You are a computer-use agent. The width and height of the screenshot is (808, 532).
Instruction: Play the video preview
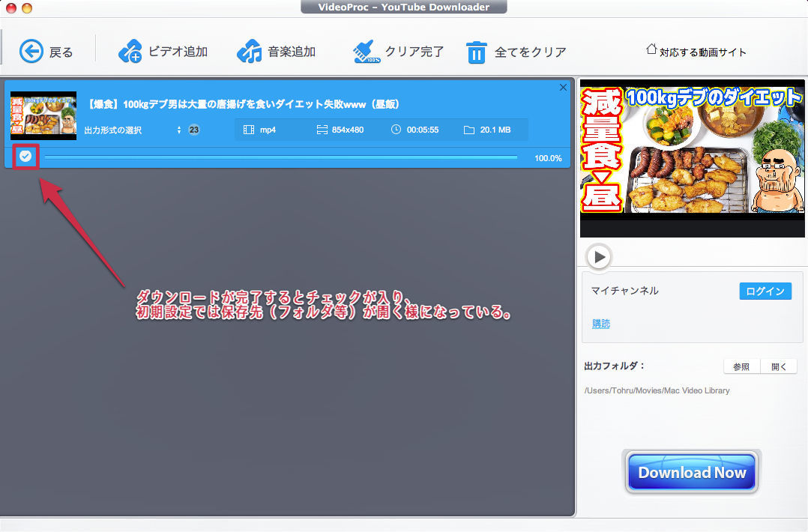(599, 256)
